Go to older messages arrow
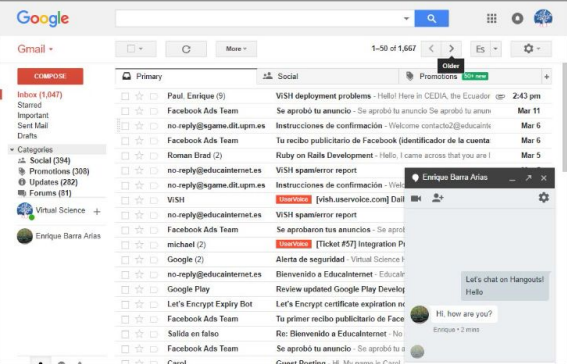Screen dimensions: 567x364 451,49
